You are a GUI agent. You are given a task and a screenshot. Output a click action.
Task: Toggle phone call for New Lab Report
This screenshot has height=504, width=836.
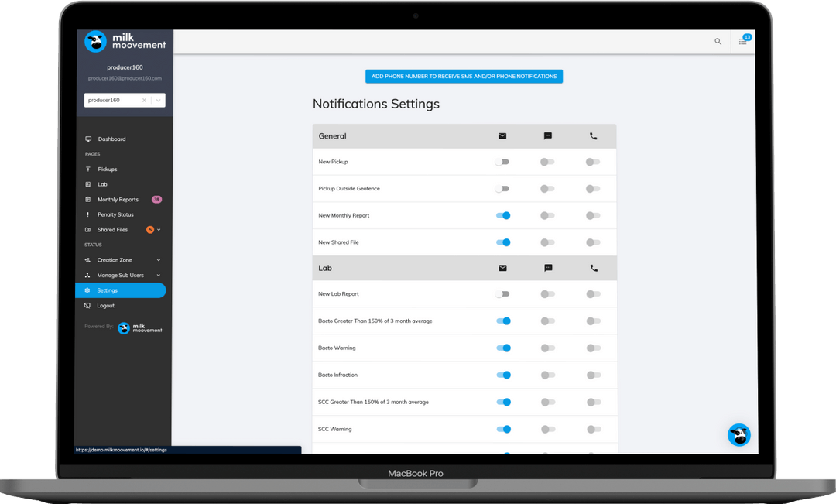(x=594, y=294)
